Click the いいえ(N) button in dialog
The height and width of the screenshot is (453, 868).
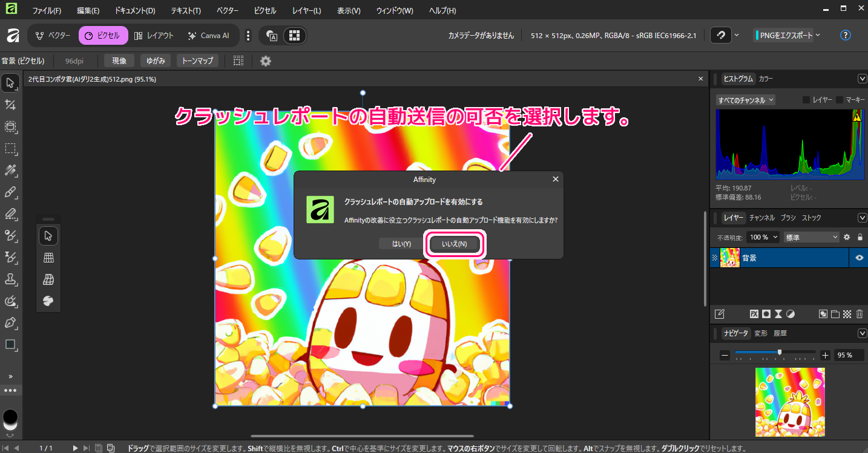[455, 244]
